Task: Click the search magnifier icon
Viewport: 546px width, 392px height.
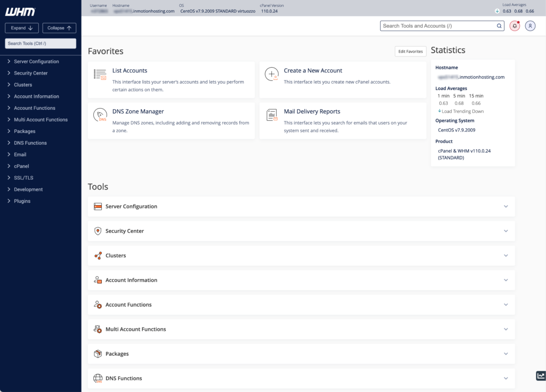Action: (x=499, y=26)
